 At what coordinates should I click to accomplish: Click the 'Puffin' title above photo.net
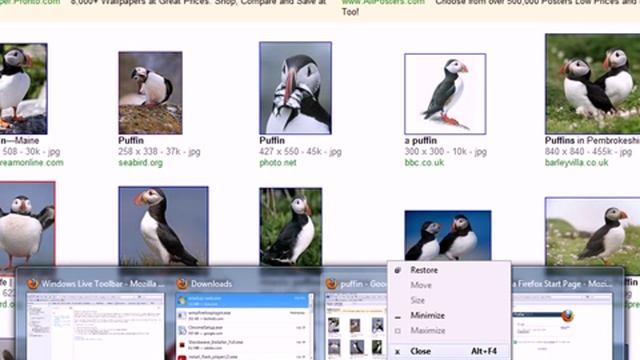[272, 140]
